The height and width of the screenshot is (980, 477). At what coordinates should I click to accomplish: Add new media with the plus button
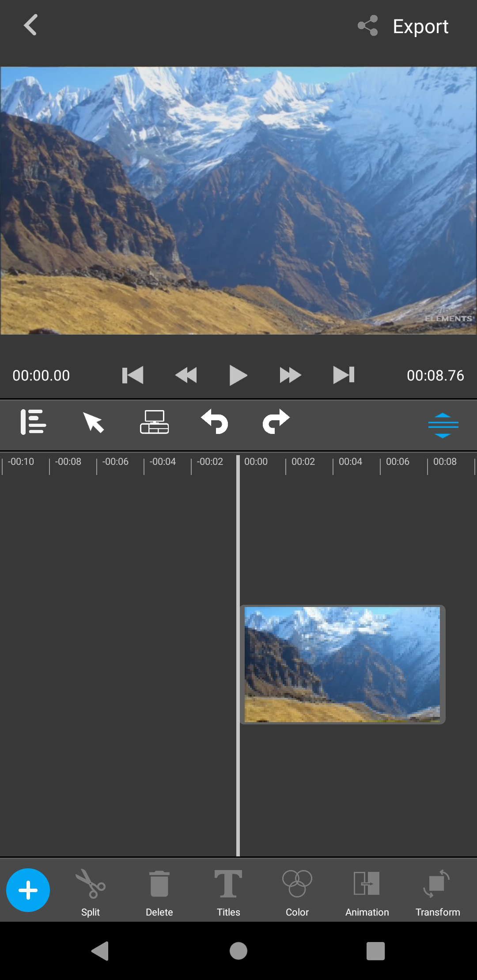point(28,890)
